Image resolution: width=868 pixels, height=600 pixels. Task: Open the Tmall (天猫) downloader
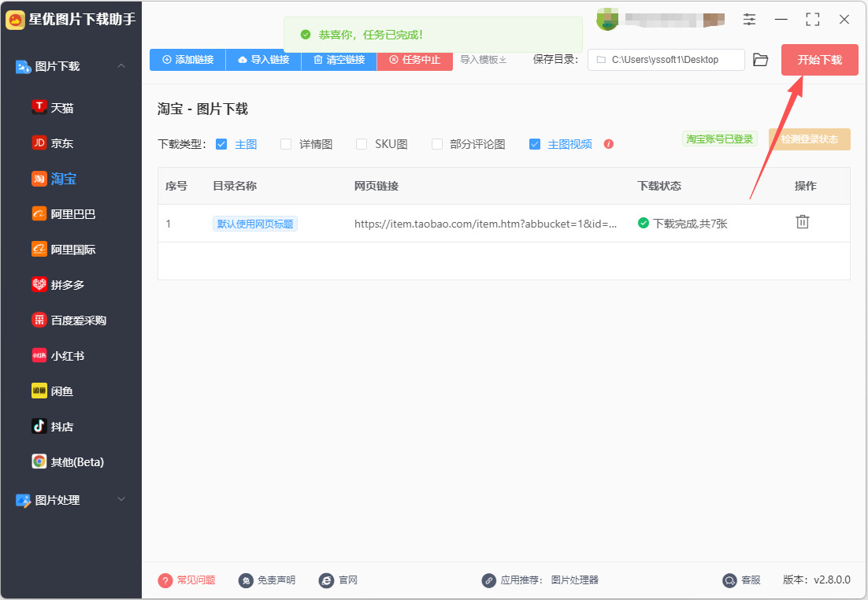pyautogui.click(x=53, y=108)
